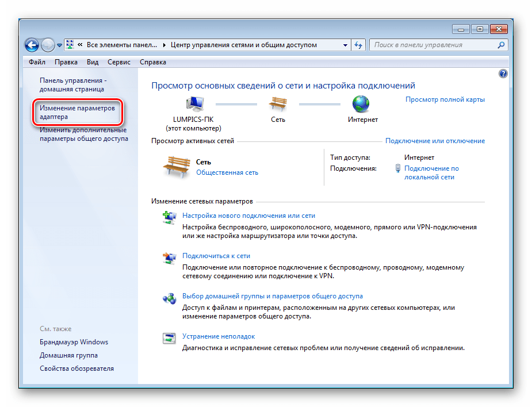Click 'Центр управления сетями и общим доступом' breadcrumb
The height and width of the screenshot is (407, 532).
(x=244, y=45)
